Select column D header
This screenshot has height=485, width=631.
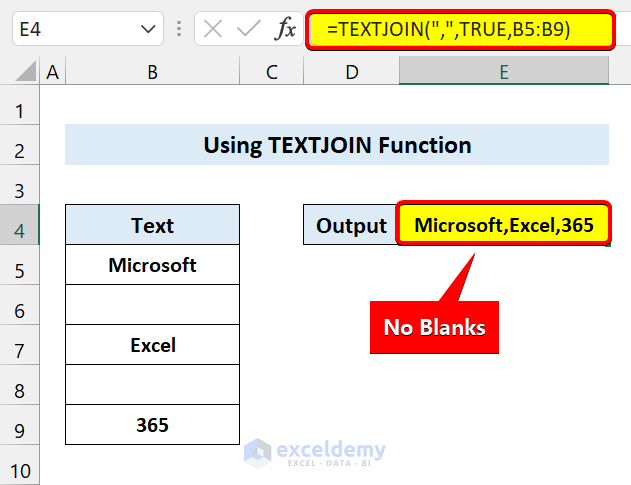(x=351, y=72)
